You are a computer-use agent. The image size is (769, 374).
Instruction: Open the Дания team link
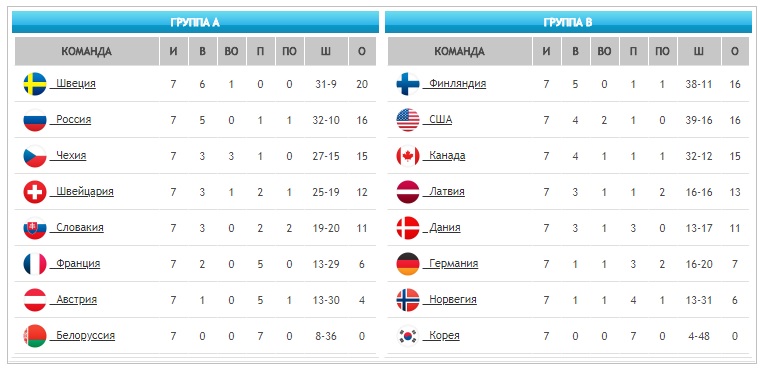click(442, 227)
